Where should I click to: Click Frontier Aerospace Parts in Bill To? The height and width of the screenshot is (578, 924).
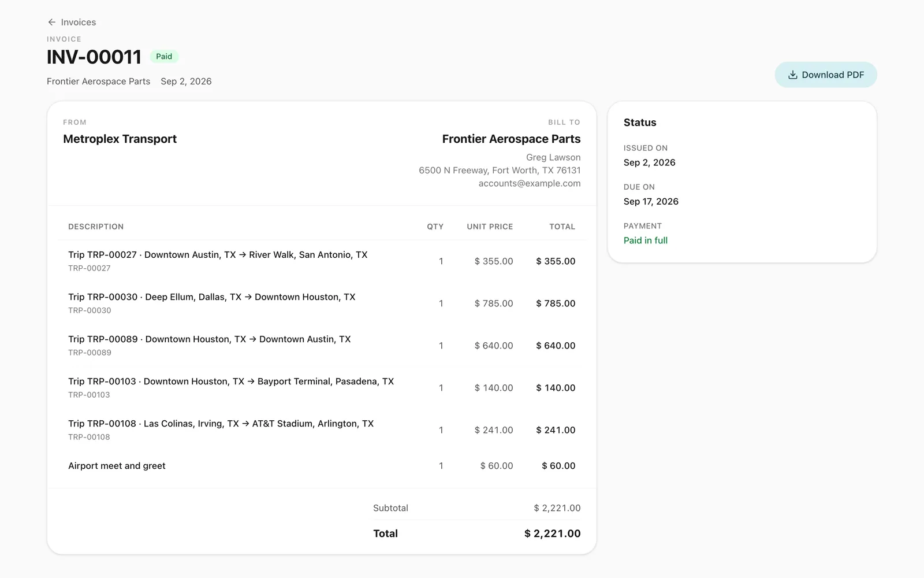point(511,139)
